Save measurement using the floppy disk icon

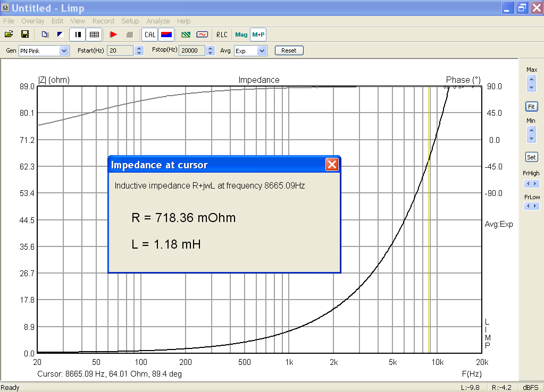25,35
